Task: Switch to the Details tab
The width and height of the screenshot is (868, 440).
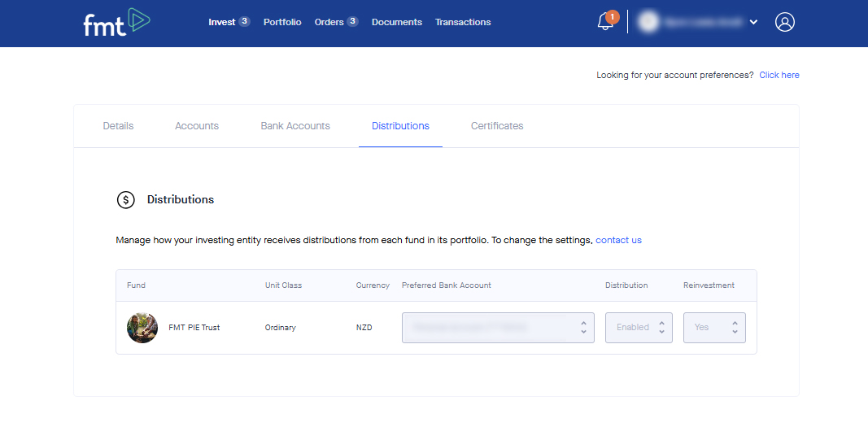Action: [x=118, y=126]
